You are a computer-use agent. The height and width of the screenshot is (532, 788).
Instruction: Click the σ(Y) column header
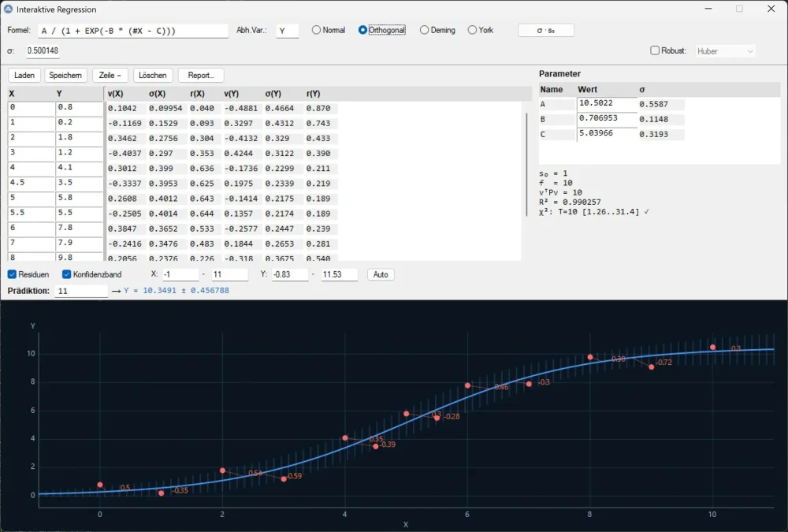tap(273, 94)
